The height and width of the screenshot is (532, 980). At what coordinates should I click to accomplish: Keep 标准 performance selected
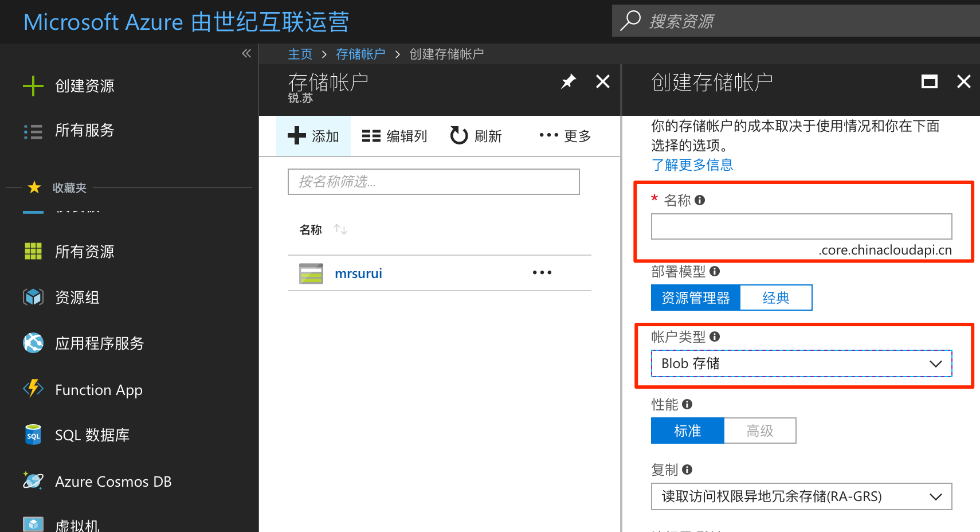(687, 430)
